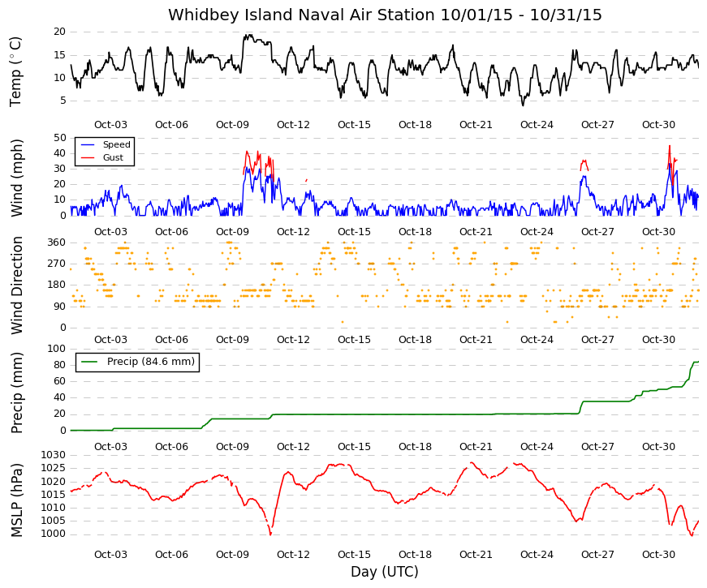Click Oct-15 tick under wind direction plot
Image resolution: width=707 pixels, height=588 pixels.
(x=354, y=340)
